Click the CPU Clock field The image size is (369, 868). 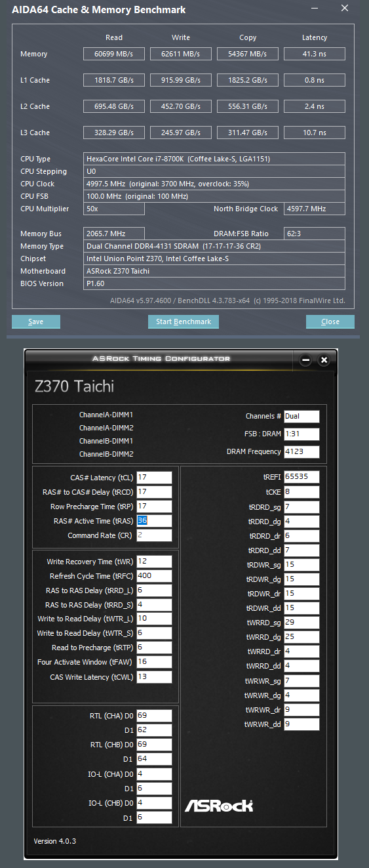[214, 184]
